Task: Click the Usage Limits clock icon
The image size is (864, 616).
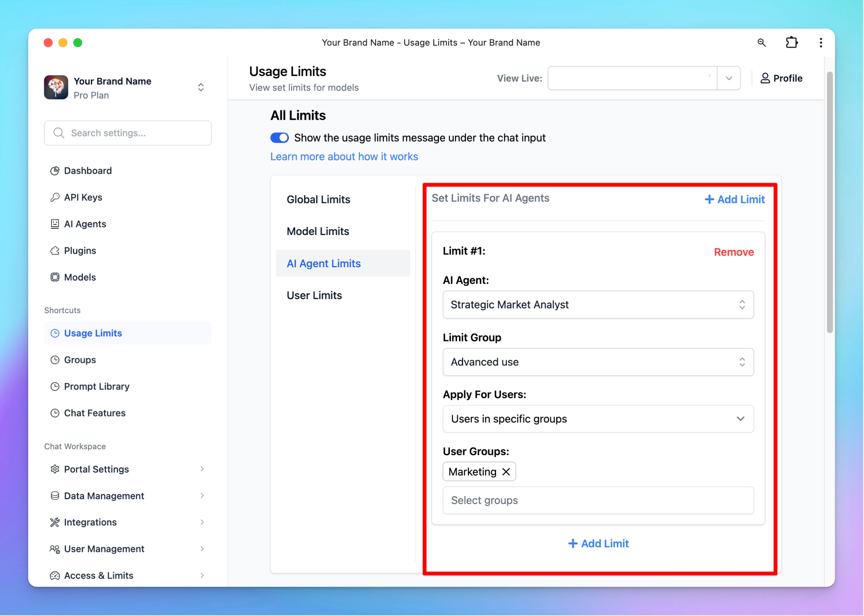Action: 55,333
